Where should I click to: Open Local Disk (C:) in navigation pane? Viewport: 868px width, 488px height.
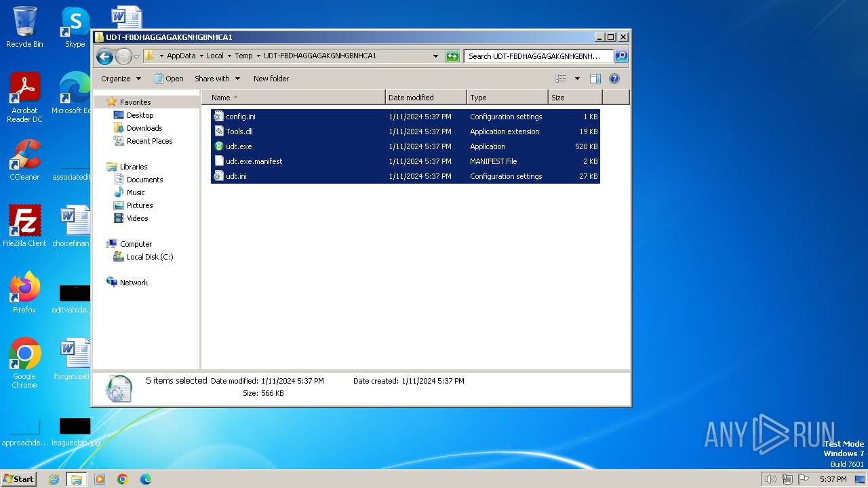pyautogui.click(x=150, y=257)
